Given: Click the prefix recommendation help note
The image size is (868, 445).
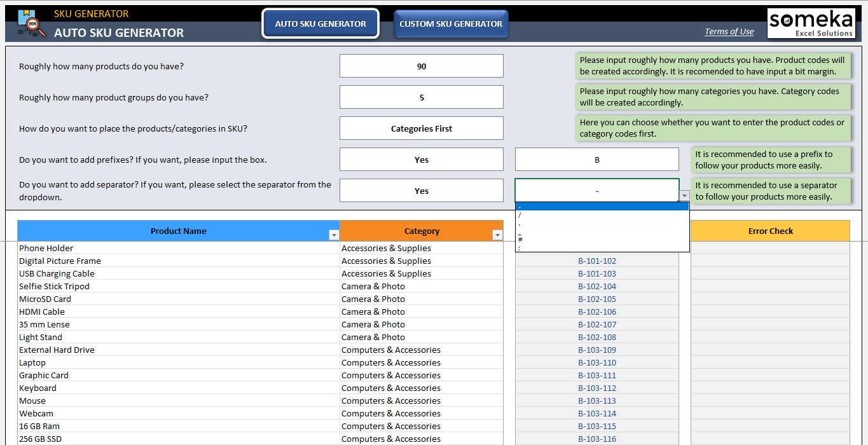Looking at the screenshot, I should pyautogui.click(x=771, y=160).
